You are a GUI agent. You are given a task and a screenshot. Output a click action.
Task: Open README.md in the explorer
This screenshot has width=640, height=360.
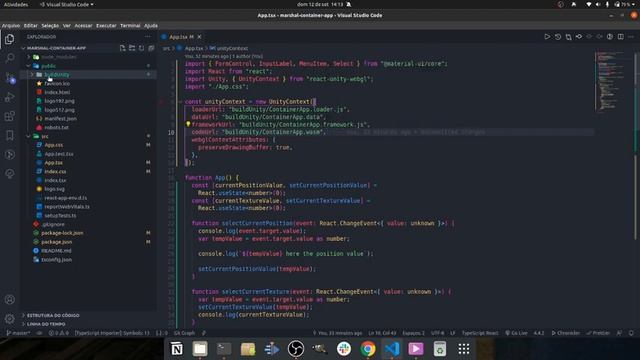(56, 251)
